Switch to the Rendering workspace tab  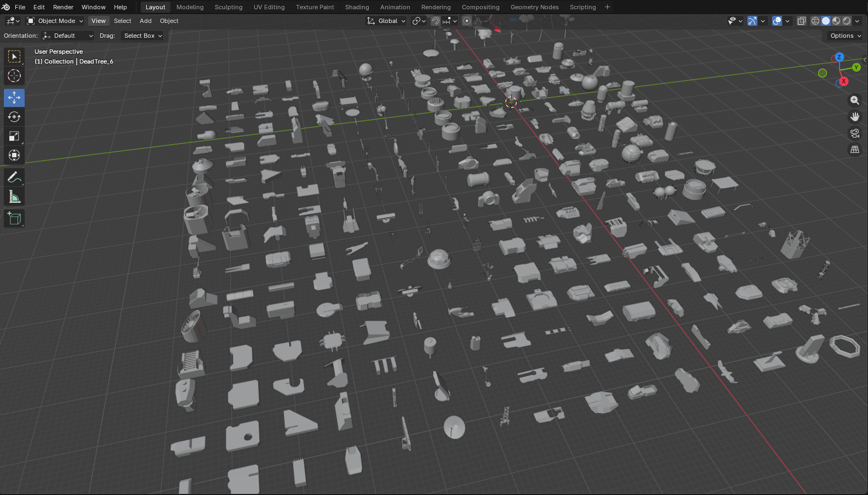436,7
